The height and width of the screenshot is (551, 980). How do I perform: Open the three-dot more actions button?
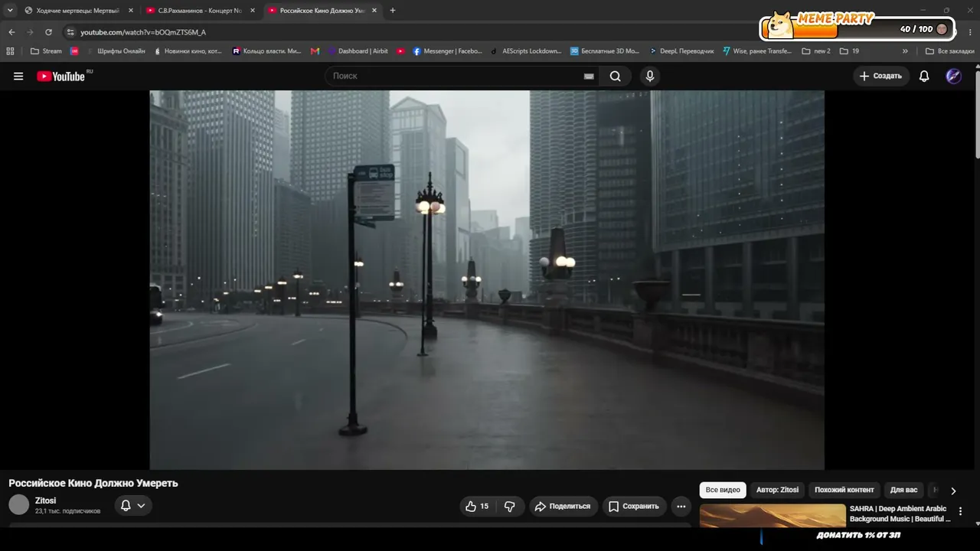(x=681, y=506)
